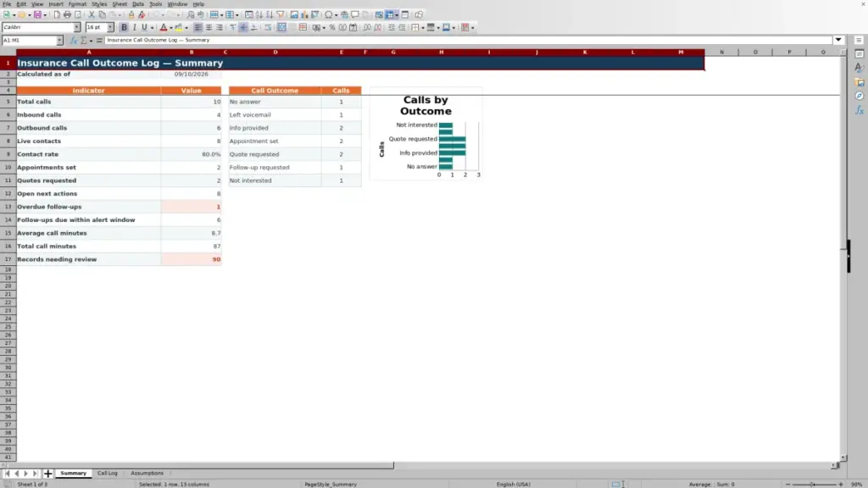Click the add new sheet plus button
The height and width of the screenshot is (488, 868).
tap(47, 474)
